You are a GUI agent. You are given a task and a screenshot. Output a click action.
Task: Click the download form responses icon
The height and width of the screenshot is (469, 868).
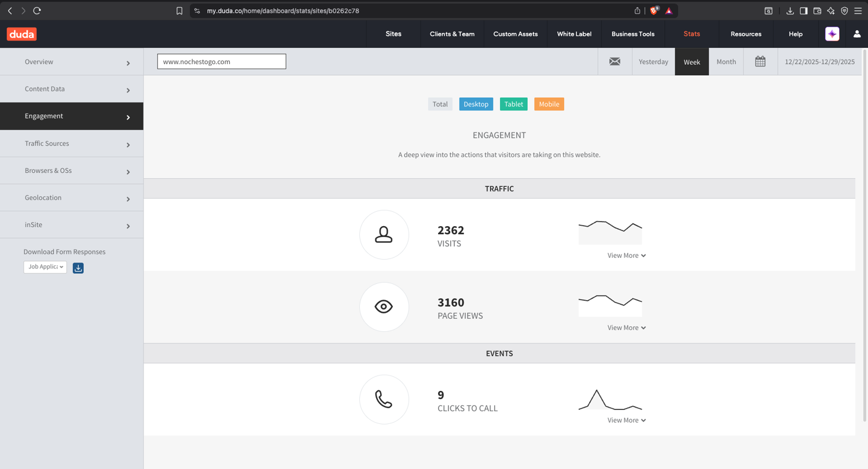[x=78, y=268]
